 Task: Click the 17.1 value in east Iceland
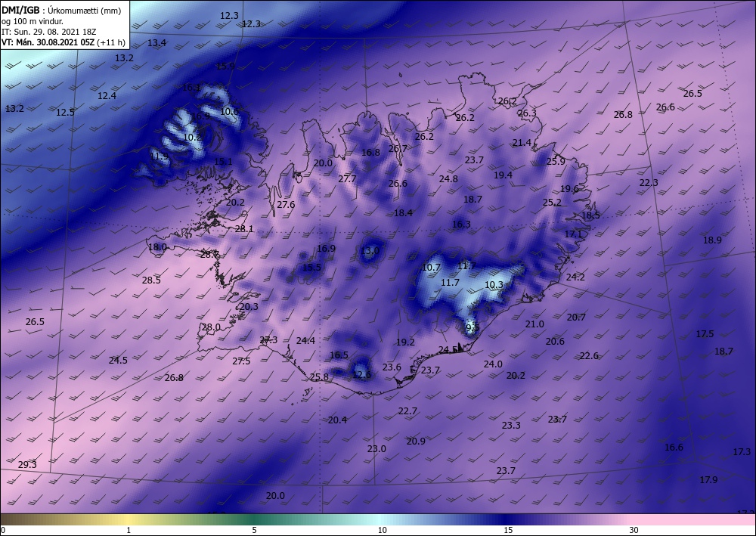pos(574,234)
